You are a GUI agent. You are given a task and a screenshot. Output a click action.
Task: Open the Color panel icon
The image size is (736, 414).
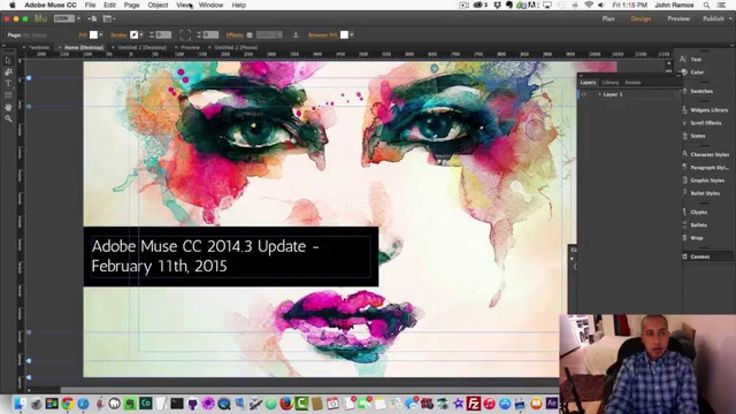coord(684,72)
